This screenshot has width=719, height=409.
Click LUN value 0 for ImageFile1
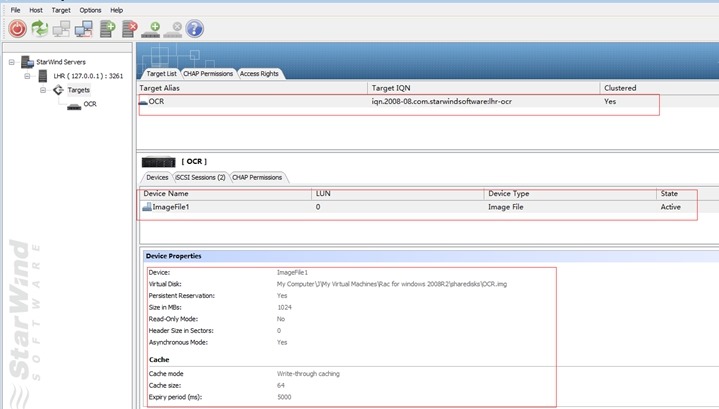click(x=318, y=207)
